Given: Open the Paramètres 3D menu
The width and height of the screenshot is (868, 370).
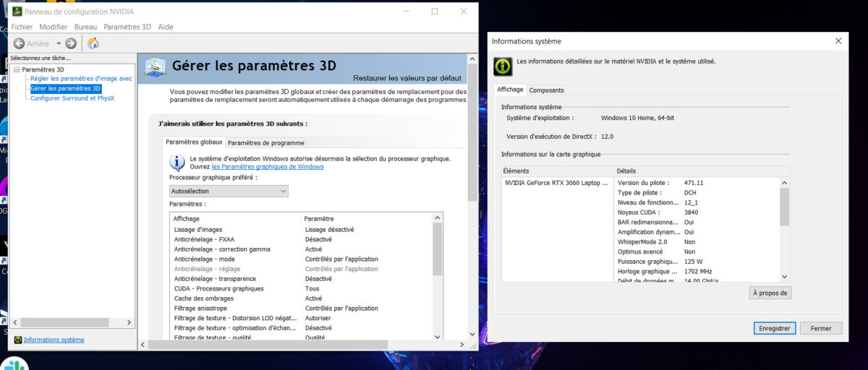Looking at the screenshot, I should click(x=127, y=27).
